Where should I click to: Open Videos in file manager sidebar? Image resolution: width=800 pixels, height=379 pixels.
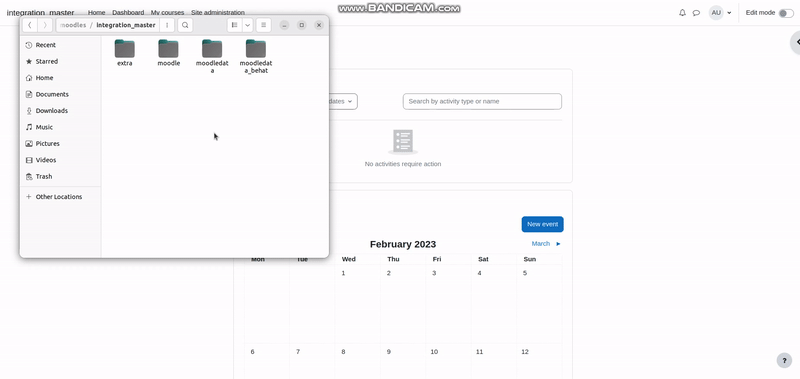coord(60,160)
